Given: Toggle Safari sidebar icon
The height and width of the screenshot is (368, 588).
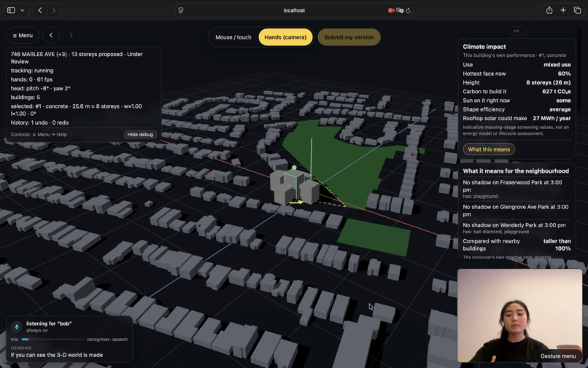Looking at the screenshot, I should [x=11, y=10].
